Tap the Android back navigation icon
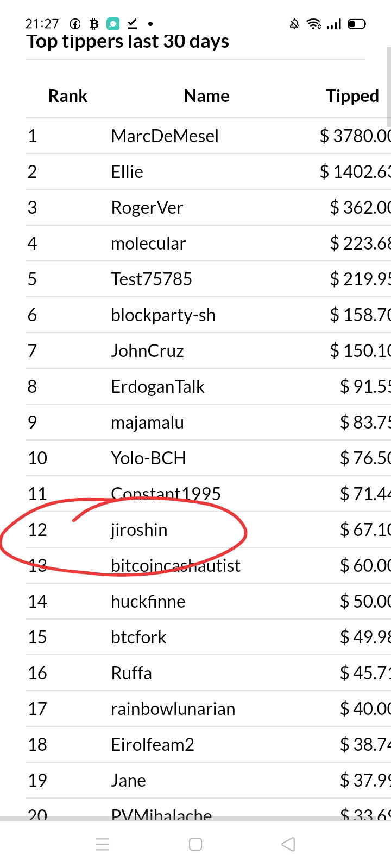Image resolution: width=391 pixels, height=868 pixels. (x=288, y=844)
